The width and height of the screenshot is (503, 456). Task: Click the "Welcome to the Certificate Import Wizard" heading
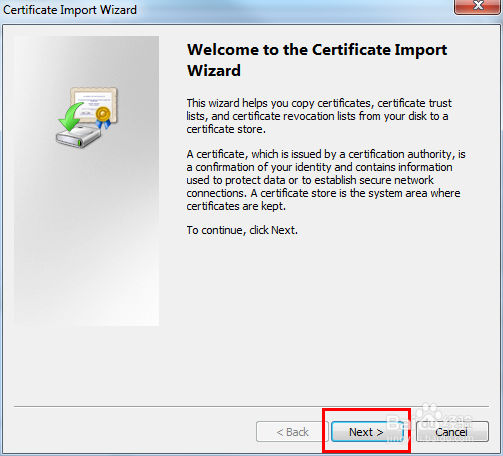(x=317, y=60)
